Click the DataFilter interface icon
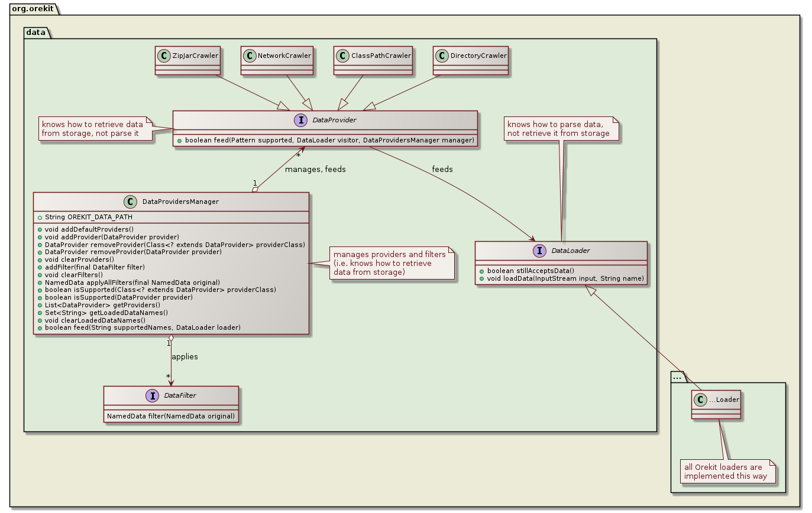This screenshot has width=812, height=513. [x=153, y=395]
